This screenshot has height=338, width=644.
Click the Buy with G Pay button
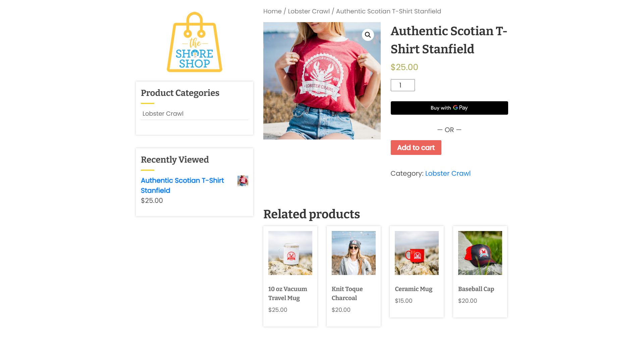pyautogui.click(x=449, y=108)
